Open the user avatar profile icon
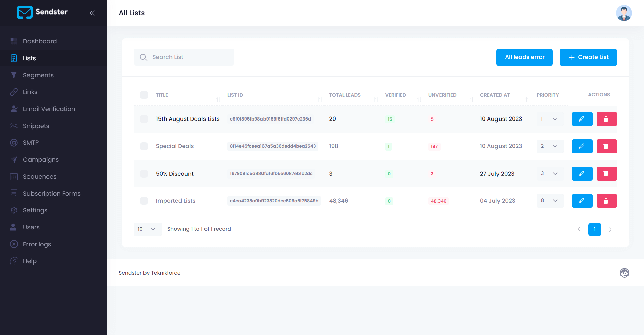 [x=623, y=13]
